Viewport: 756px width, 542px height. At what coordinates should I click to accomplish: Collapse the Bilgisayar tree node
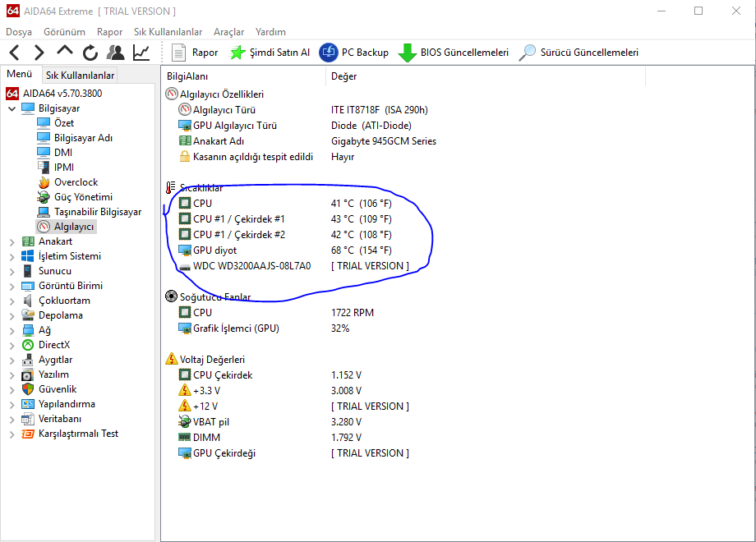(x=12, y=109)
